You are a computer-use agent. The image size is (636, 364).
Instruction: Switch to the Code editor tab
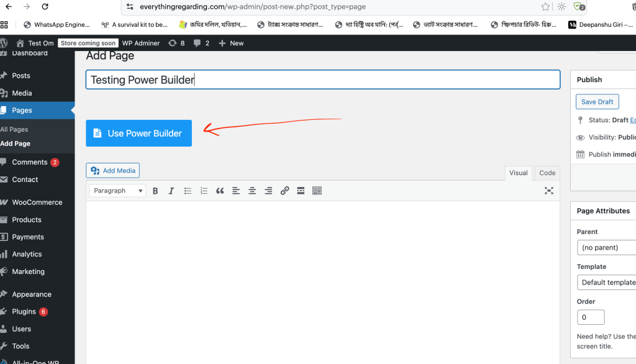546,173
